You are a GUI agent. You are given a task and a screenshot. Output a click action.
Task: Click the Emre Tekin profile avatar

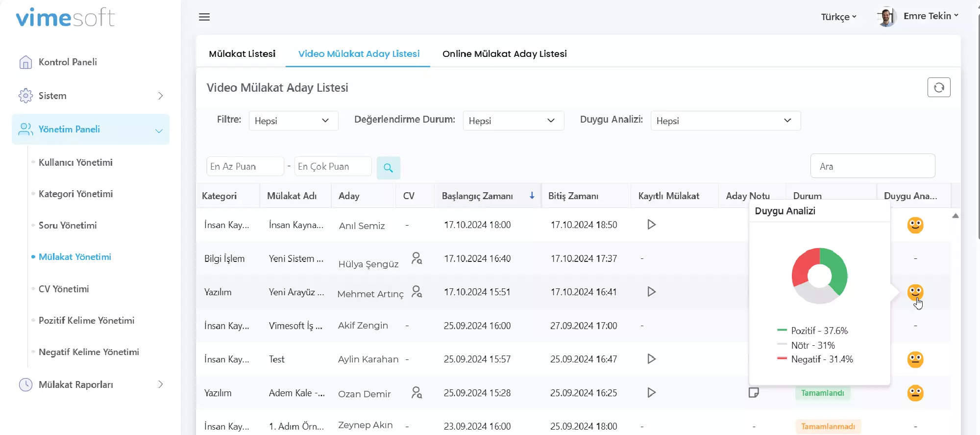[x=886, y=17]
